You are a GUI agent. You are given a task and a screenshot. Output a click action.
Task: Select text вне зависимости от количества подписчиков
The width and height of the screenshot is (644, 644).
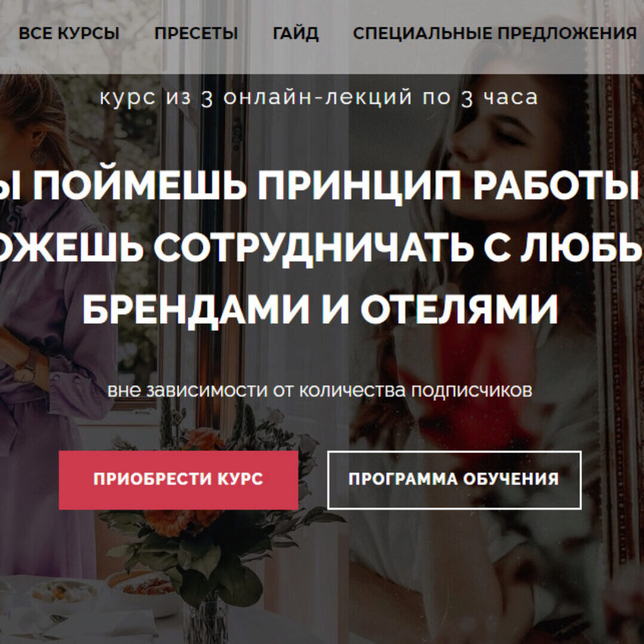320,390
